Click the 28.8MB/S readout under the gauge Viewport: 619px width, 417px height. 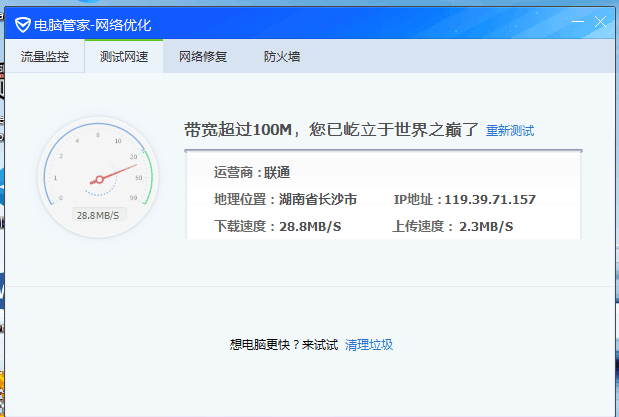coord(98,215)
